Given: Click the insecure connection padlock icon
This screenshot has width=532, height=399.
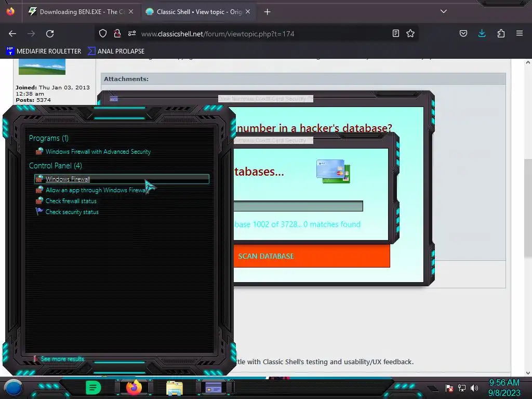Looking at the screenshot, I should click(x=117, y=33).
